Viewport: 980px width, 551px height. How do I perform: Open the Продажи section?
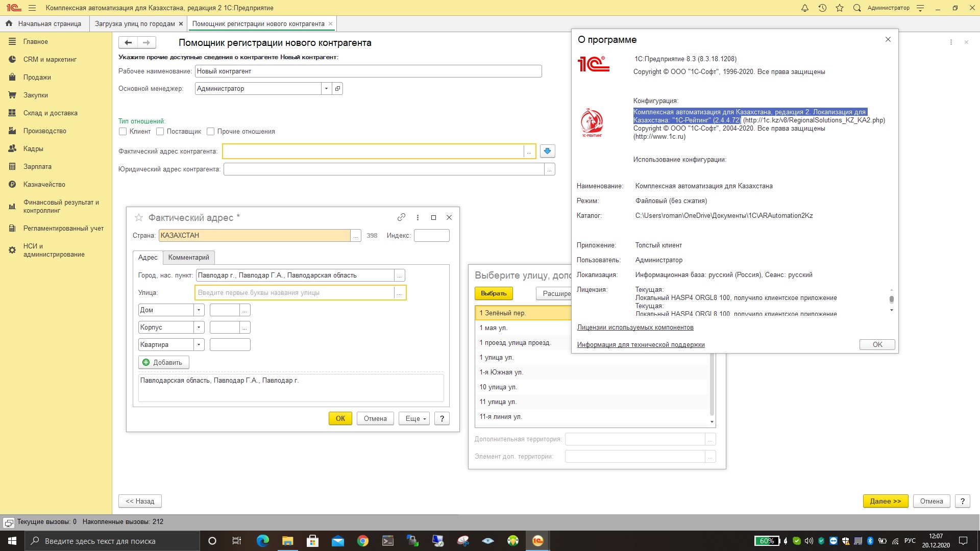37,77
